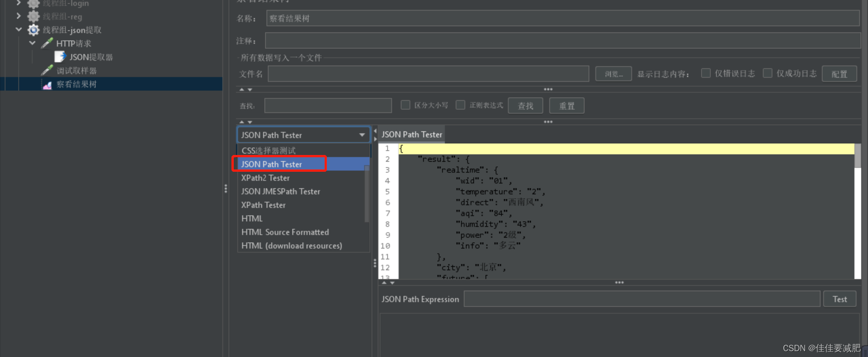Click split-pane arrows beside JSON Path Tester tab
This screenshot has width=868, height=357.
point(375,135)
